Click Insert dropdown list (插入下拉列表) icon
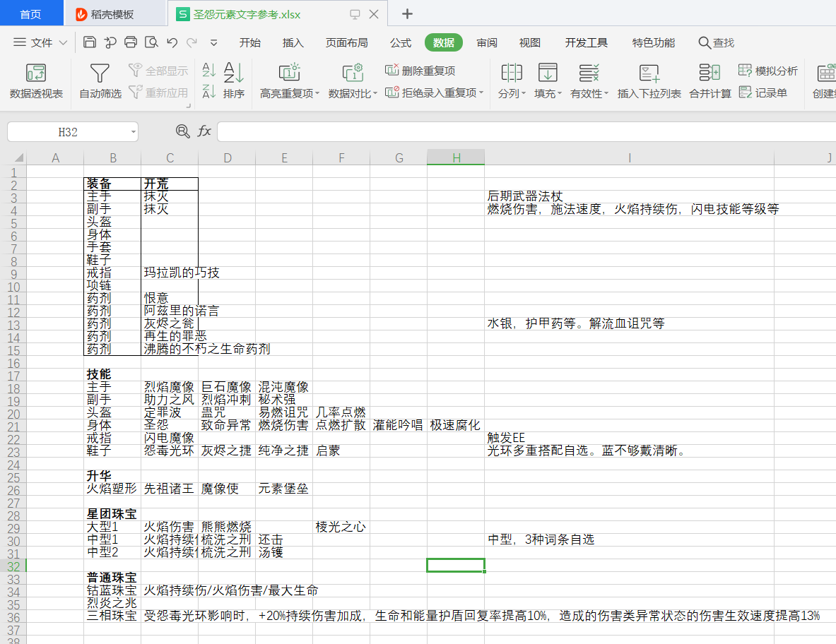 [x=649, y=73]
